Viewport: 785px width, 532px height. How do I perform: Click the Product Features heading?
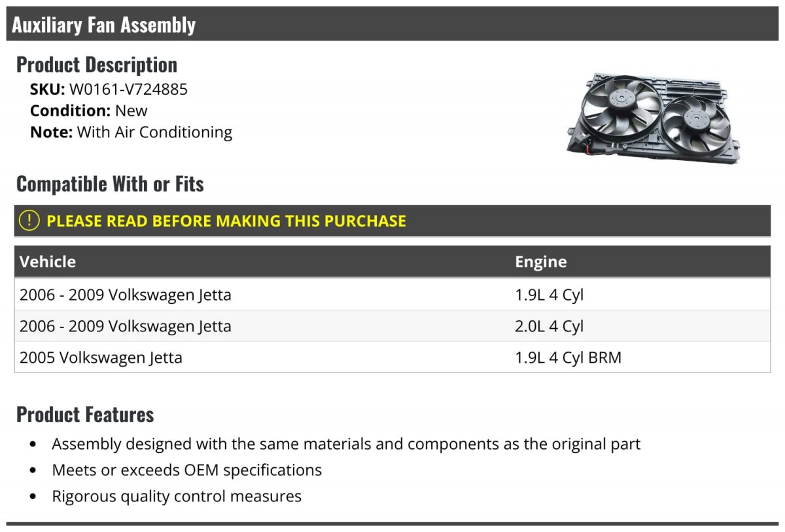(x=85, y=414)
